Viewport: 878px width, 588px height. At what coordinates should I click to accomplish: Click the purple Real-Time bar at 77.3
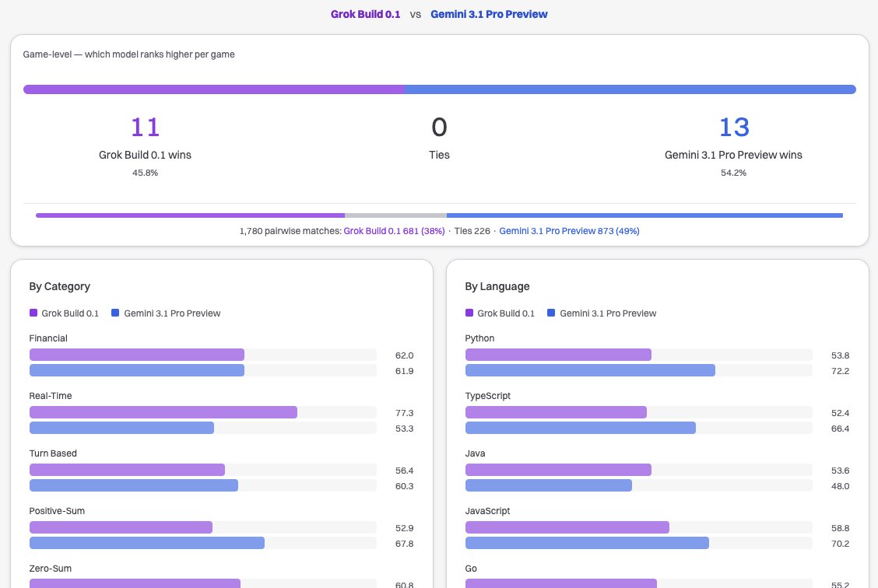163,412
